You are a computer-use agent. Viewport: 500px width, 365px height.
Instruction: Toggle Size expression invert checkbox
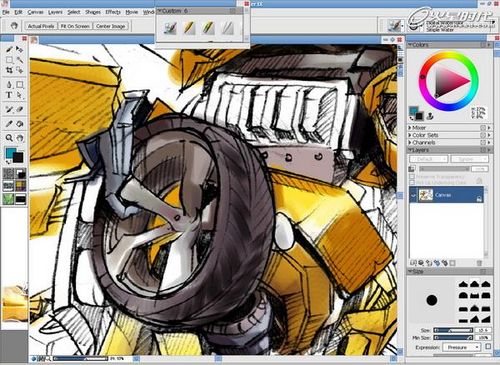(x=488, y=347)
